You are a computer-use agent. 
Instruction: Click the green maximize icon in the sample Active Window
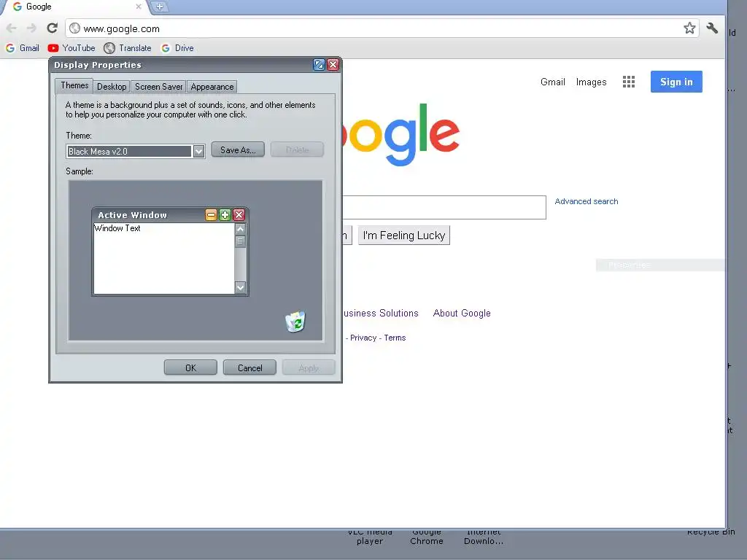tap(225, 215)
